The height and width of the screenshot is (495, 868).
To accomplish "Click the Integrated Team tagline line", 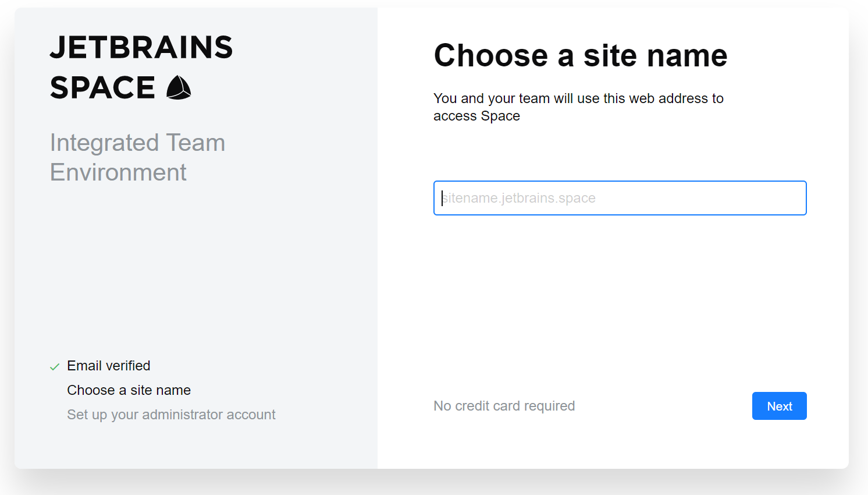I will pyautogui.click(x=137, y=143).
